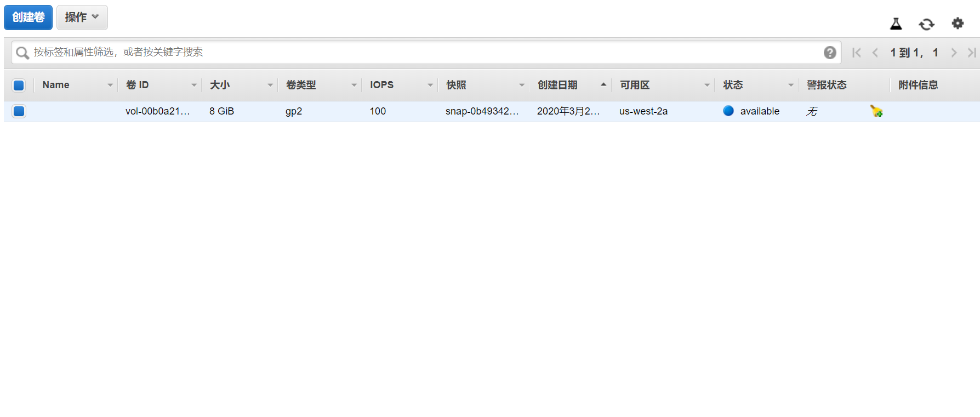This screenshot has width=980, height=417.
Task: Uncheck the vol-00b0a21 row checkbox
Action: [19, 111]
